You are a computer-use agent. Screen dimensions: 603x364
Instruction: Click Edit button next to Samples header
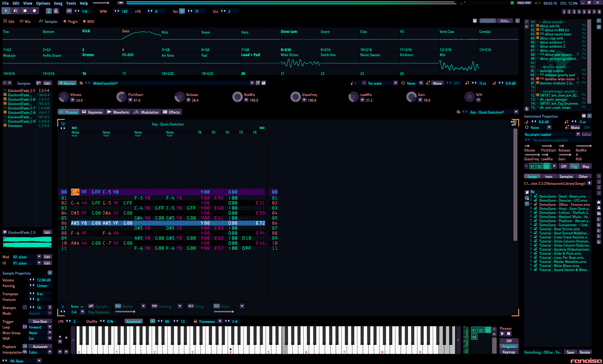[x=47, y=83]
